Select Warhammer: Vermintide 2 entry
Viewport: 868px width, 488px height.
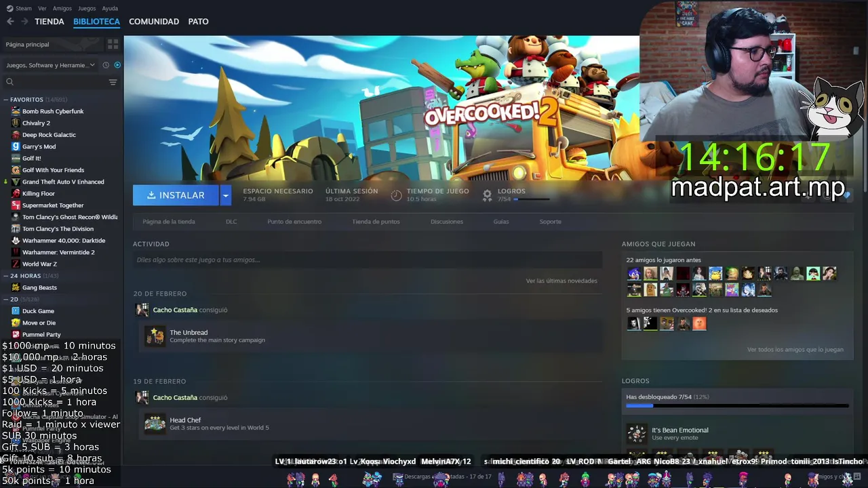click(58, 252)
